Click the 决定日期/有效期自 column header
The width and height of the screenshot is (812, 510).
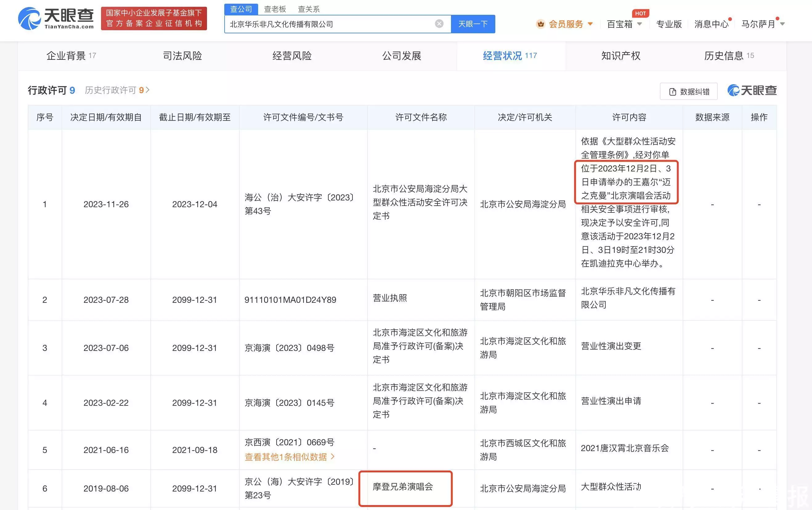(106, 117)
